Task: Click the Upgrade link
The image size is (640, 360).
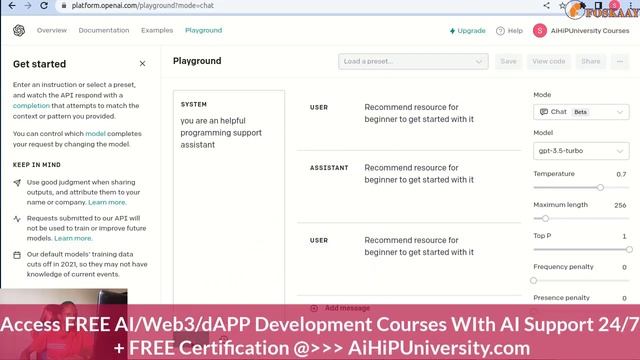Action: point(468,31)
